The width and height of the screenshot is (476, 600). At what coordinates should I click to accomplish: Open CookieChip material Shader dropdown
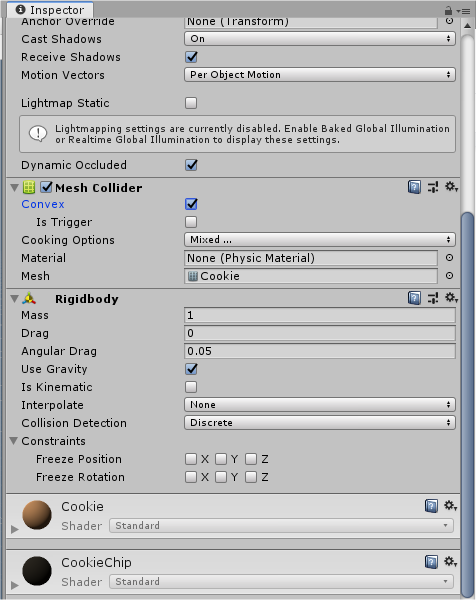pyautogui.click(x=282, y=581)
